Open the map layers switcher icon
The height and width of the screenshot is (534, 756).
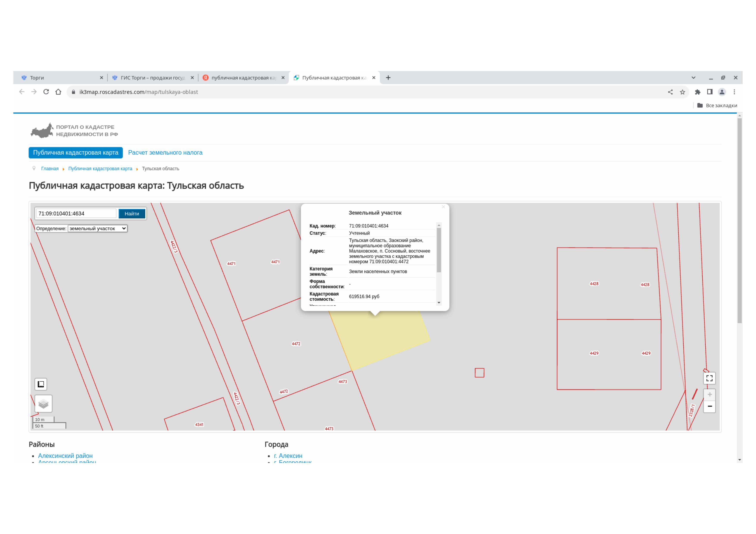click(44, 404)
